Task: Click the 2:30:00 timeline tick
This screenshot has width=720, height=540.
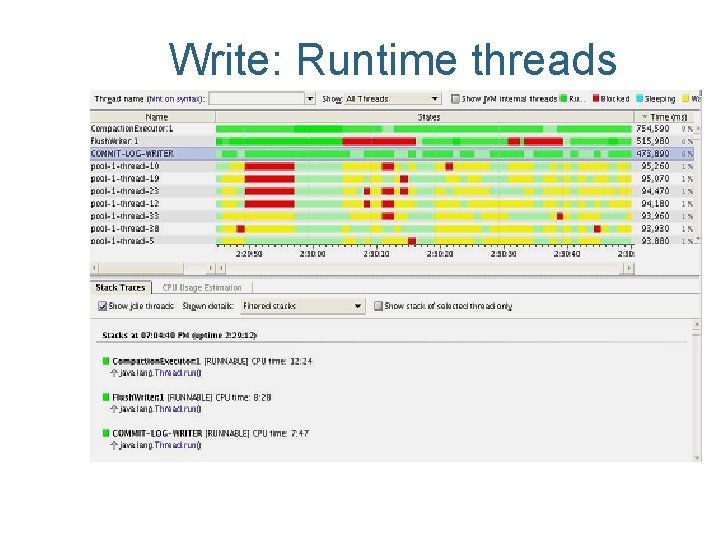Action: (313, 253)
